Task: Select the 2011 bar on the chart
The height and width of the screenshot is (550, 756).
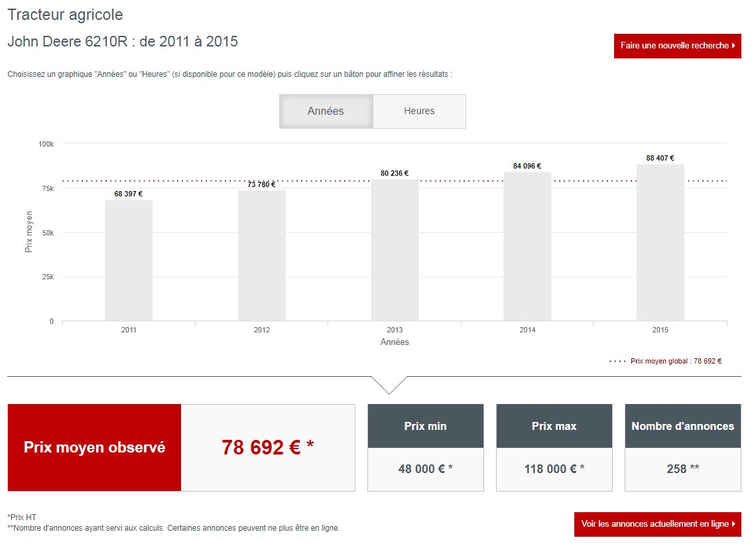Action: (x=128, y=259)
